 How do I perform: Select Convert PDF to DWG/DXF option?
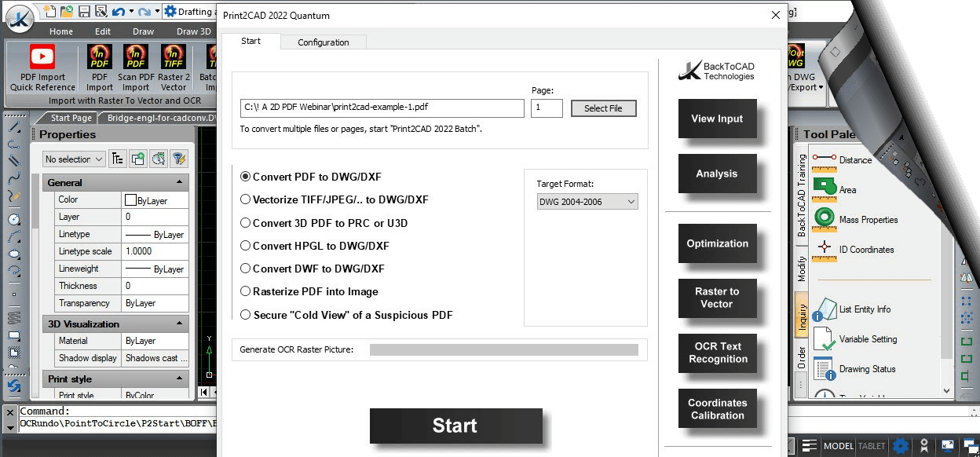[311, 177]
